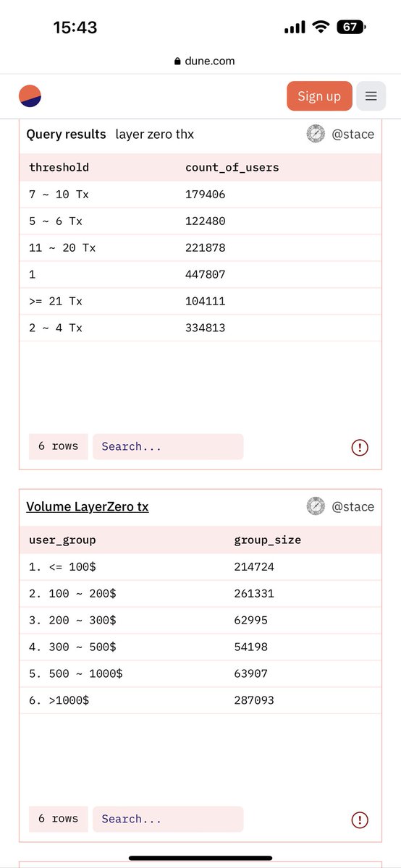Click the 'Query results' heading text
Image resolution: width=401 pixels, height=868 pixels.
coord(66,134)
